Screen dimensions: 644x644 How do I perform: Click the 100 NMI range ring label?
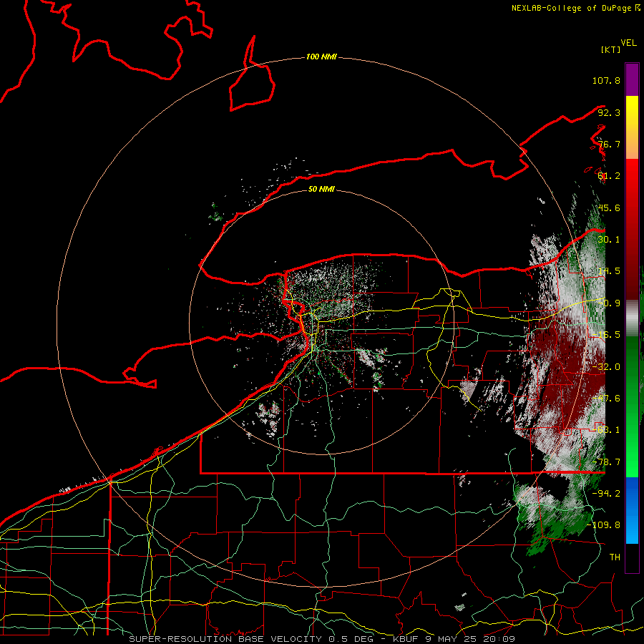tap(321, 57)
